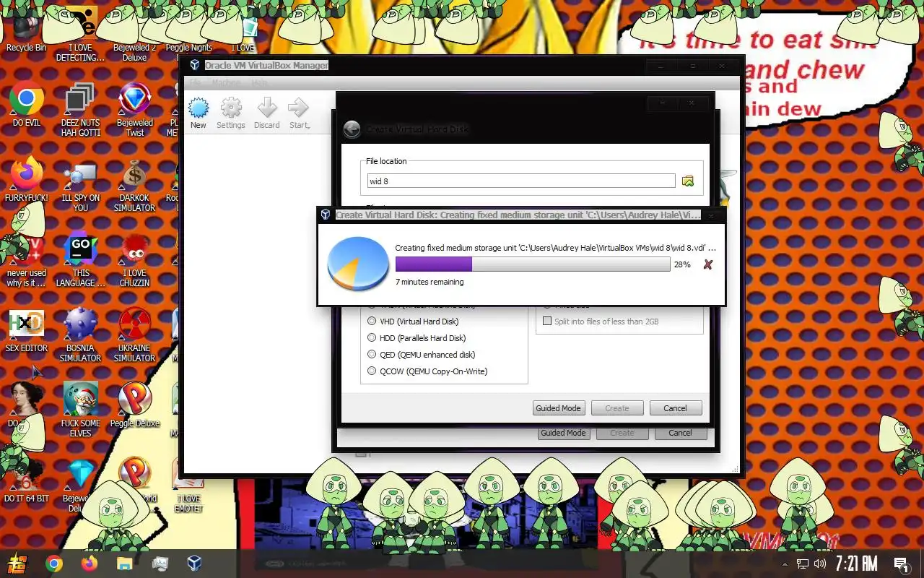The height and width of the screenshot is (578, 924).
Task: Click the volume speaker tray icon
Action: (820, 564)
